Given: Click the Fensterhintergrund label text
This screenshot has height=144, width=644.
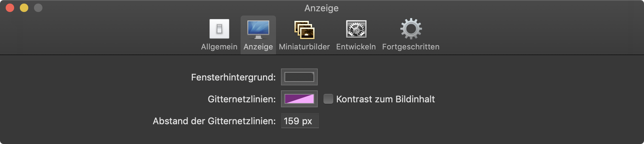Looking at the screenshot, I should (x=233, y=77).
